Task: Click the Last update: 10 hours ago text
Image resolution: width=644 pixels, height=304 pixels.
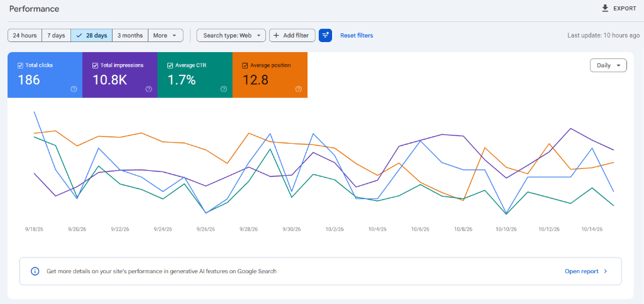Action: [x=603, y=35]
